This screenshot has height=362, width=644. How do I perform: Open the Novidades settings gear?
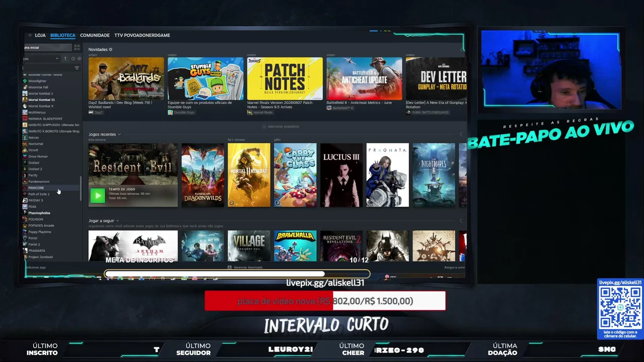[x=111, y=49]
